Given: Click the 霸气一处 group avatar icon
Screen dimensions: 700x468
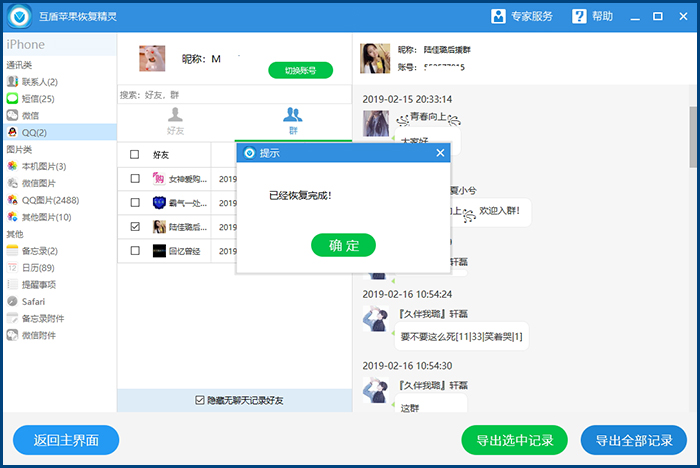Looking at the screenshot, I should 159,203.
